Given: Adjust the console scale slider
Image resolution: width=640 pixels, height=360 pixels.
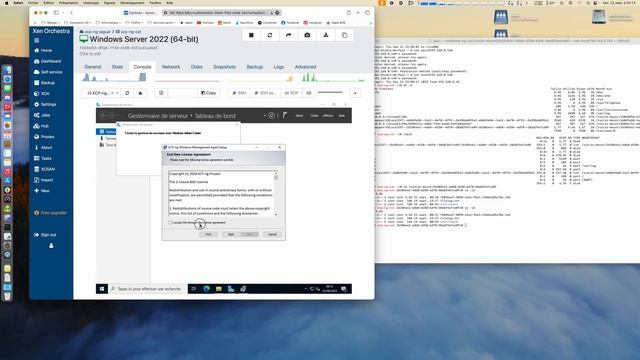Looking at the screenshot, I should coord(330,93).
